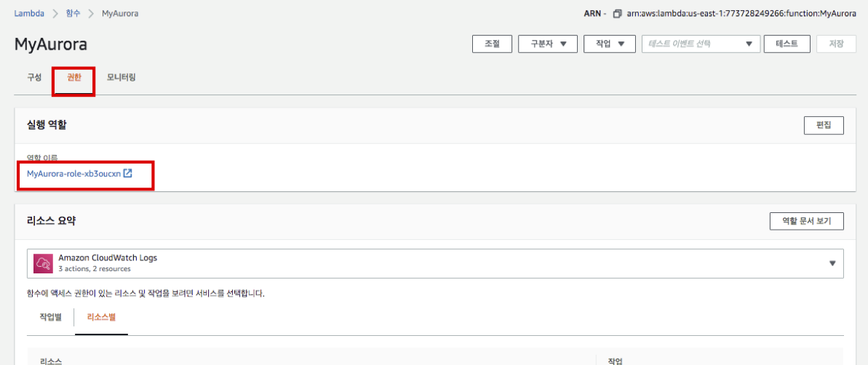Go to Lambda in the breadcrumb
The height and width of the screenshot is (365, 868).
[x=28, y=13]
